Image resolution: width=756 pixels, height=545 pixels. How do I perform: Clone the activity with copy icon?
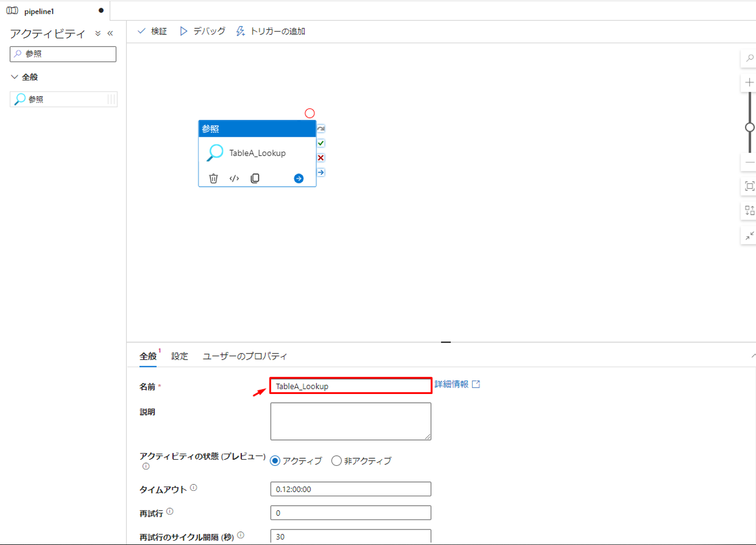click(x=255, y=178)
